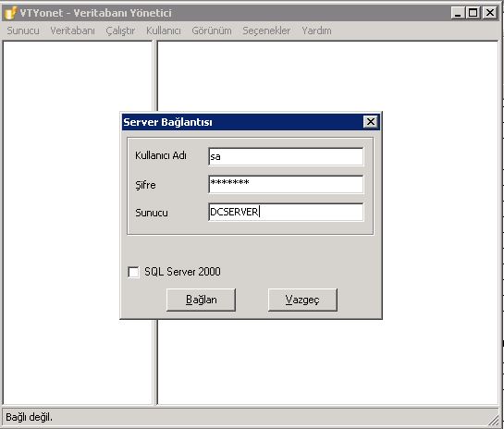Focus the Şifre password field
The height and width of the screenshot is (429, 504).
(286, 184)
